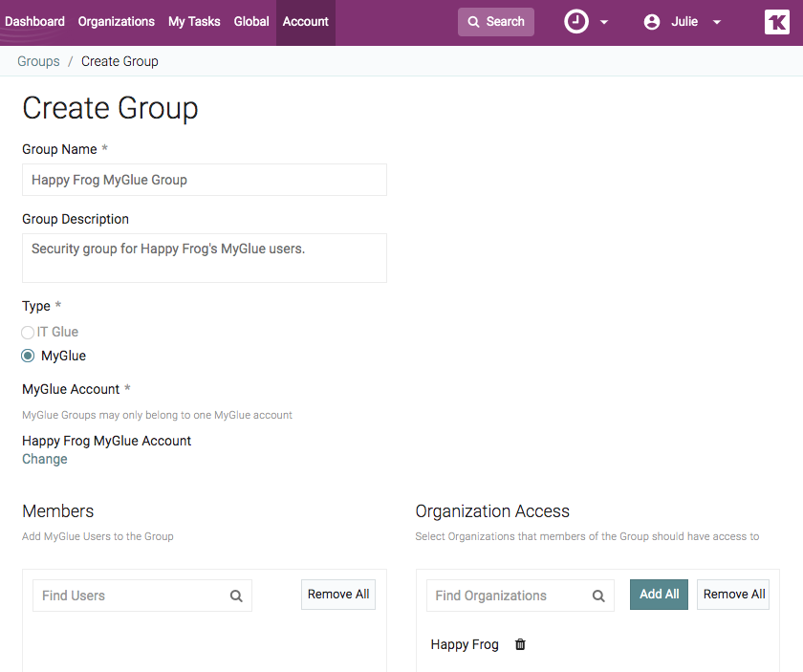This screenshot has width=803, height=672.
Task: Click magnifier icon in Find Organizations field
Action: coord(598,596)
